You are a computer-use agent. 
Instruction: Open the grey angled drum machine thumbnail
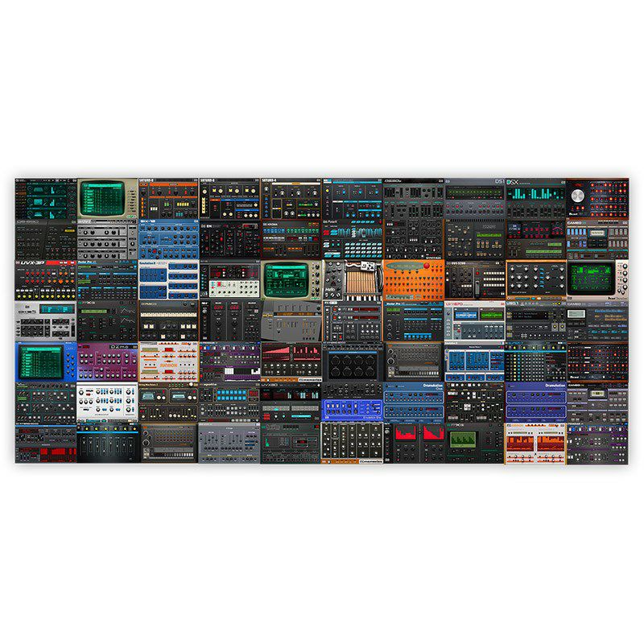pyautogui.click(x=291, y=320)
